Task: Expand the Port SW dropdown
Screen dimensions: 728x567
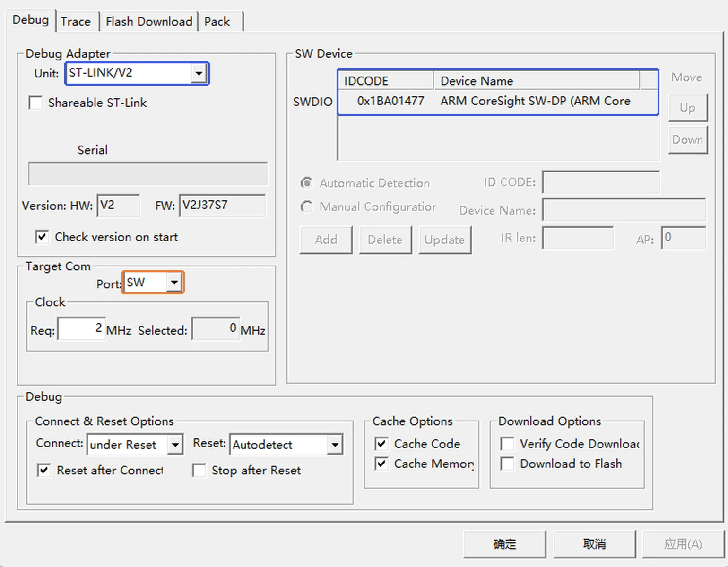Action: point(174,283)
